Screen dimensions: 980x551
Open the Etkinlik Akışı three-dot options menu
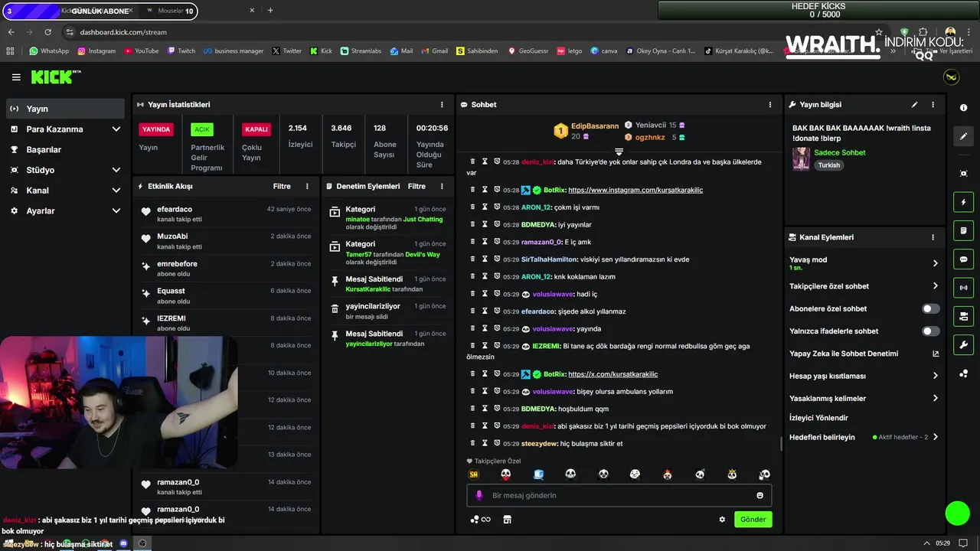(307, 186)
